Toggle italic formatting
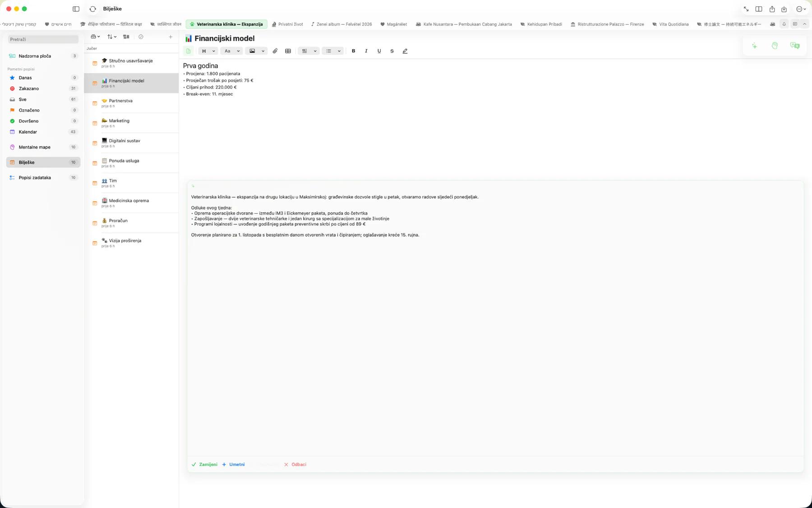812x508 pixels. (366, 51)
